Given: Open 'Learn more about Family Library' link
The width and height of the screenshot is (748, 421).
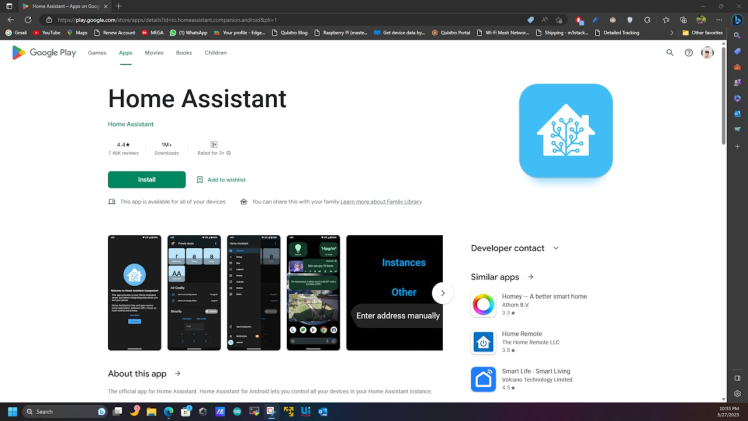Looking at the screenshot, I should click(x=381, y=202).
